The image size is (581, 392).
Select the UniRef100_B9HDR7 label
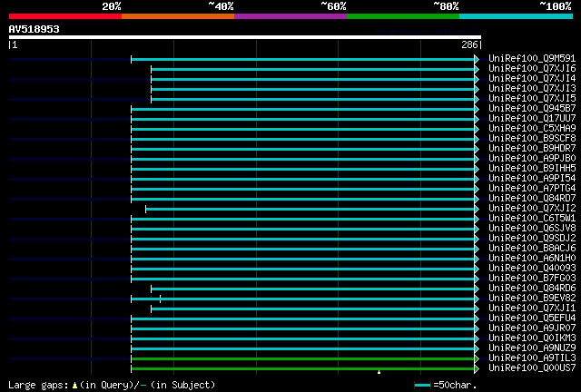(532, 149)
